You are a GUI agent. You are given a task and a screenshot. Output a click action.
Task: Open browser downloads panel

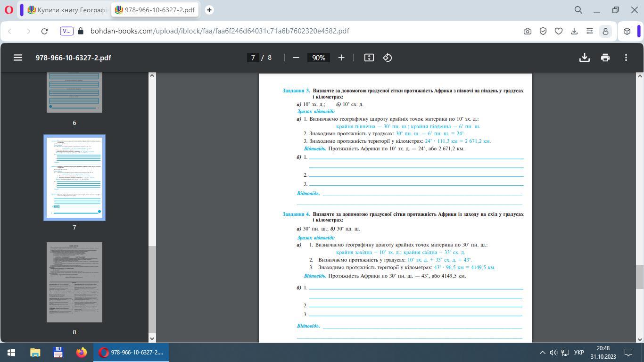[x=574, y=31]
